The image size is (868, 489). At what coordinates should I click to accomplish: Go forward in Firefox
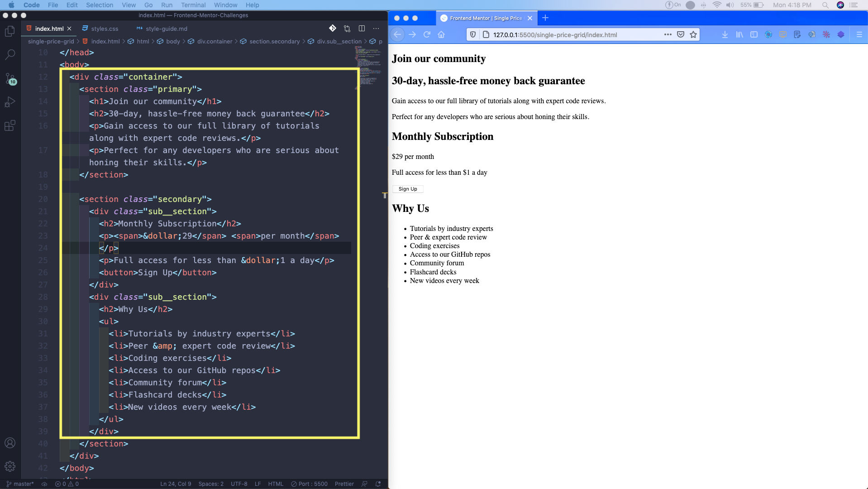click(x=412, y=34)
